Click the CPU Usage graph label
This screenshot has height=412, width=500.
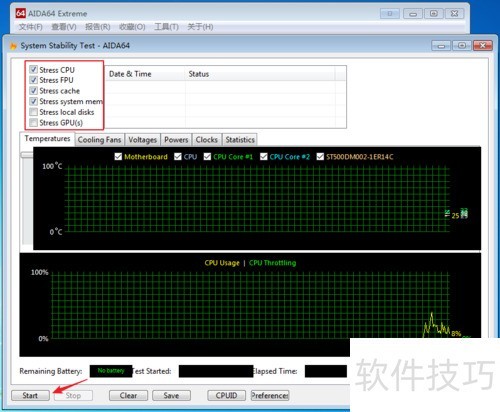[222, 263]
